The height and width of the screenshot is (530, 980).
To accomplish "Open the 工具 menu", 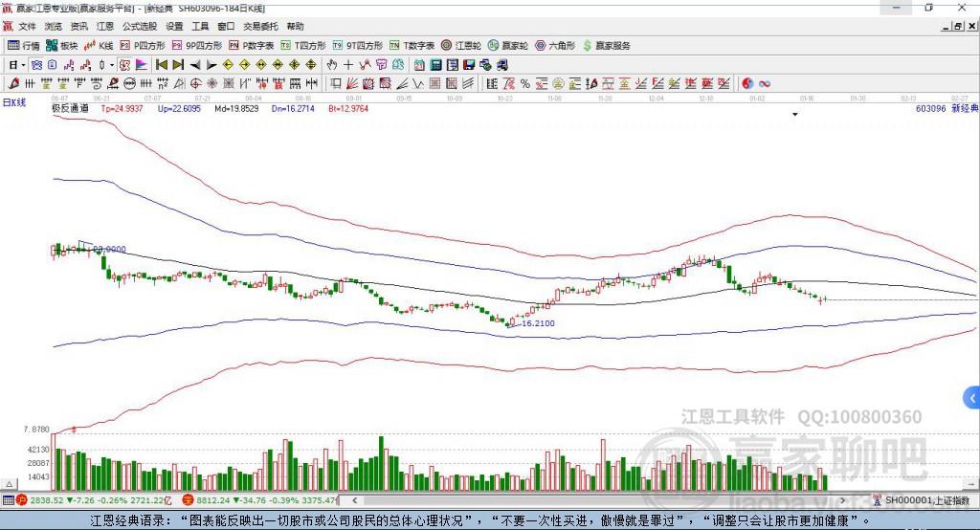I will [x=200, y=26].
